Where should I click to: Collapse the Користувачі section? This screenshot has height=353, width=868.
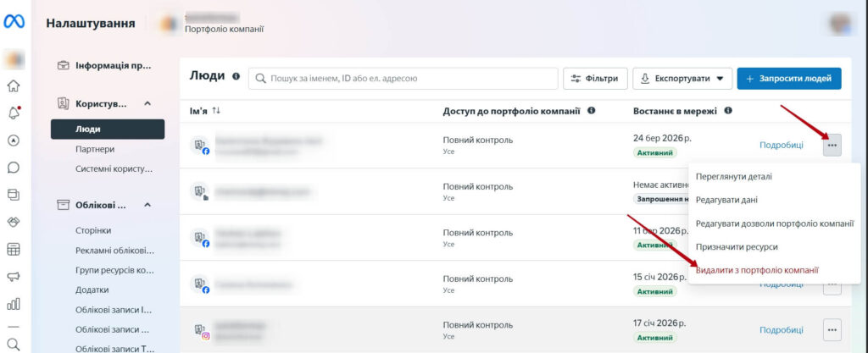[x=147, y=103]
